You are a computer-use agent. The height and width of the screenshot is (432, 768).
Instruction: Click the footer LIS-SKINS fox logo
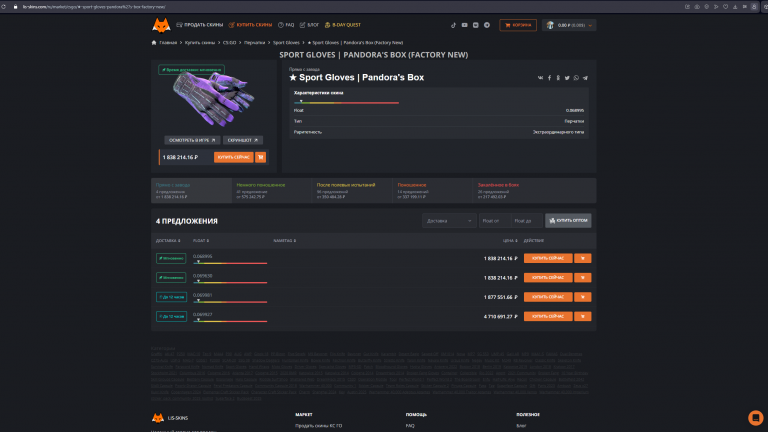point(158,418)
